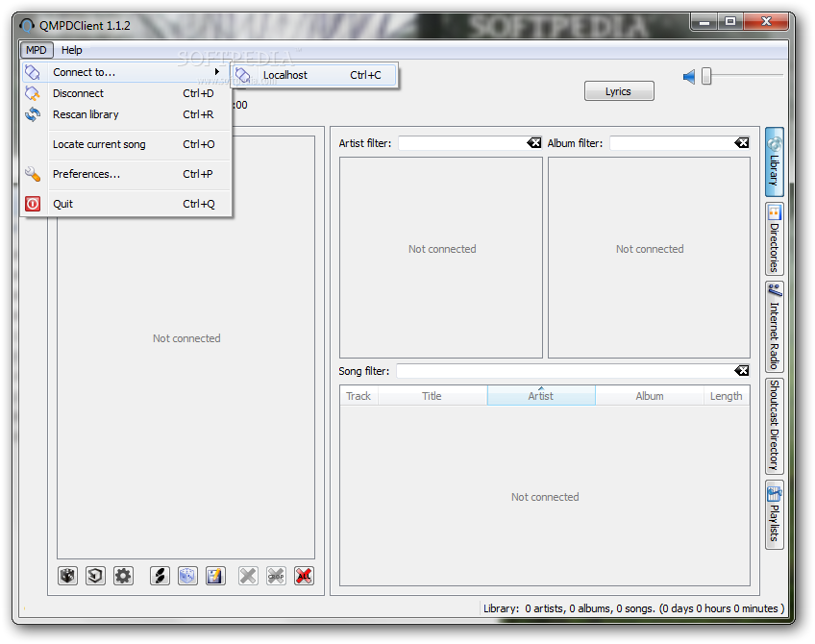Clear the Song filter field
This screenshot has height=644, width=815.
coord(742,371)
